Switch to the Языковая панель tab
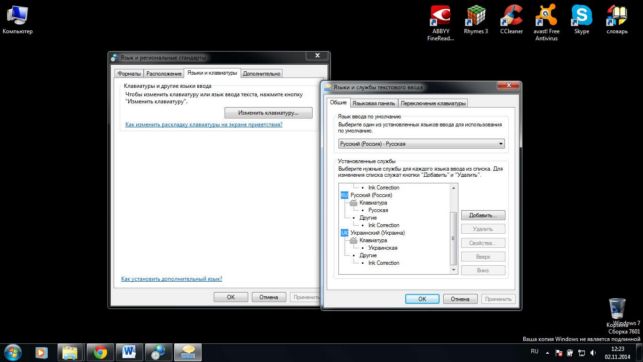This screenshot has width=643, height=362. tap(374, 103)
